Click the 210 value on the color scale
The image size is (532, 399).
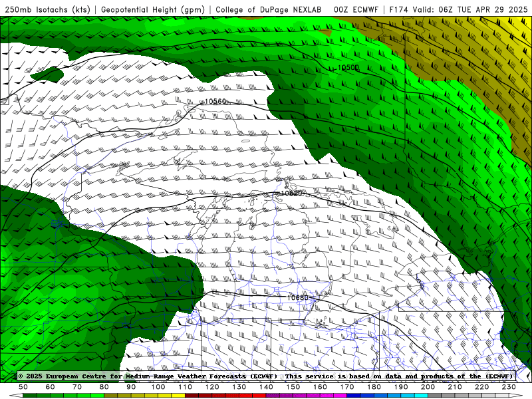tap(455, 387)
